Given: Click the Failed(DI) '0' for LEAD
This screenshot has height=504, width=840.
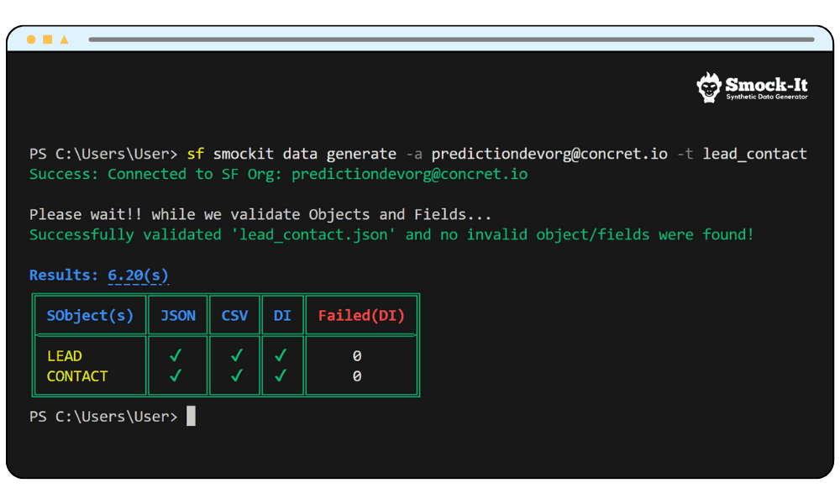Looking at the screenshot, I should 357,356.
